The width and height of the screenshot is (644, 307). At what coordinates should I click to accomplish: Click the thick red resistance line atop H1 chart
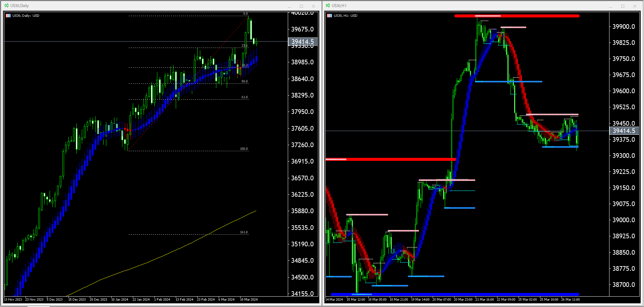517,16
